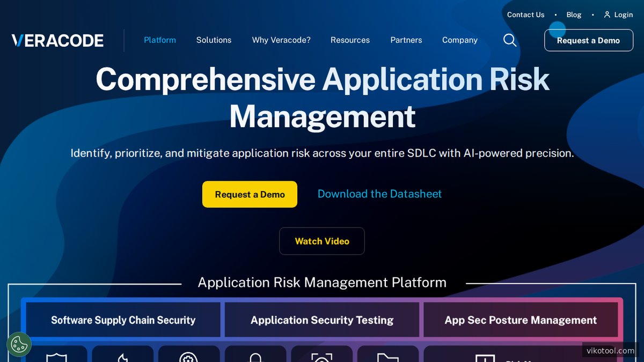This screenshot has width=644, height=362.
Task: Click the Download the Datasheet link
Action: pyautogui.click(x=379, y=194)
